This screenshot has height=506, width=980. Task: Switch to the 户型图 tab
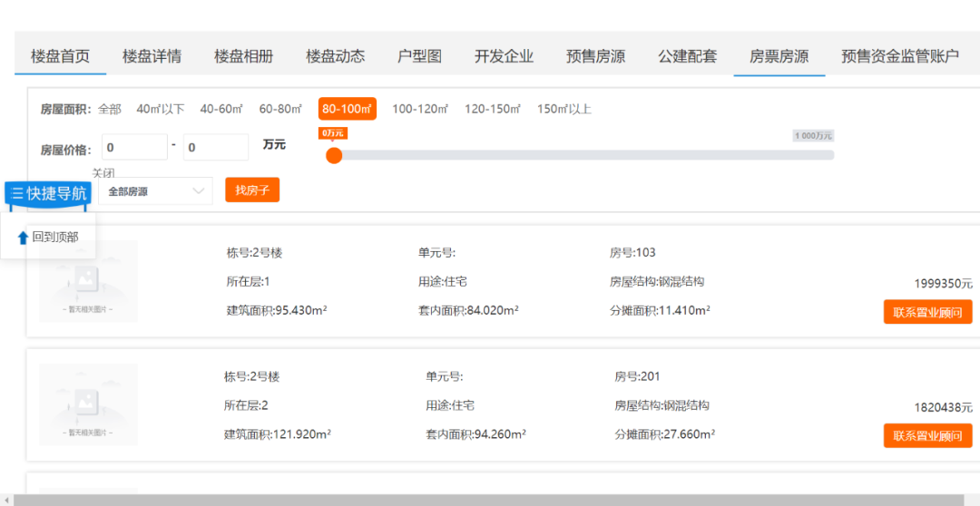pos(419,56)
